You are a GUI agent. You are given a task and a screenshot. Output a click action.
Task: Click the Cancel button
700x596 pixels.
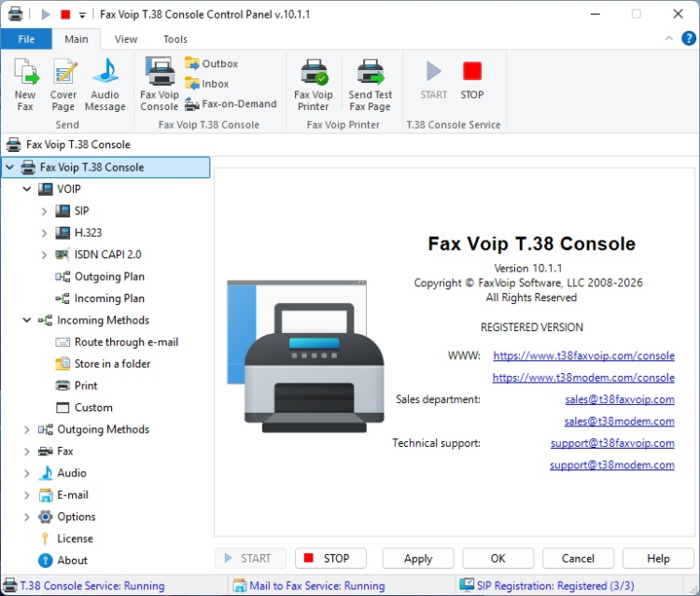click(x=578, y=559)
